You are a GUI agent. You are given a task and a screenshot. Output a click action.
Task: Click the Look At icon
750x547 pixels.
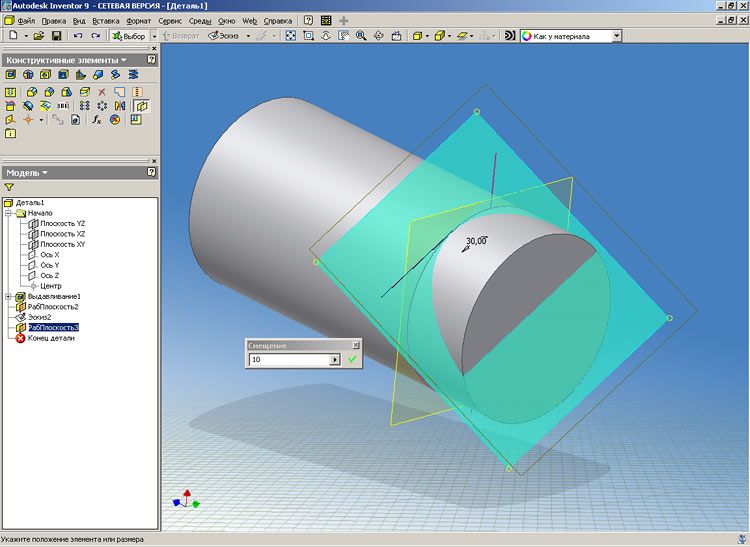[396, 36]
